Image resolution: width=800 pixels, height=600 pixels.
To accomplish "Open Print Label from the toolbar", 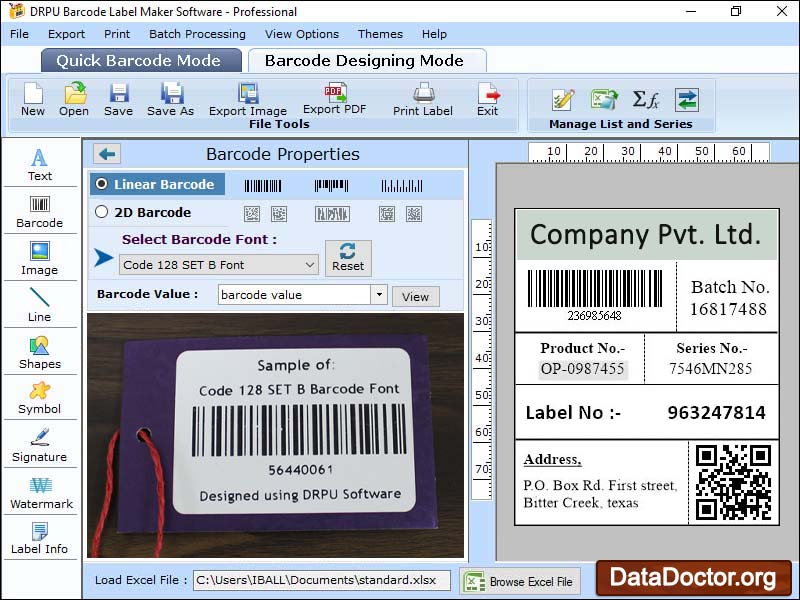I will pos(422,100).
